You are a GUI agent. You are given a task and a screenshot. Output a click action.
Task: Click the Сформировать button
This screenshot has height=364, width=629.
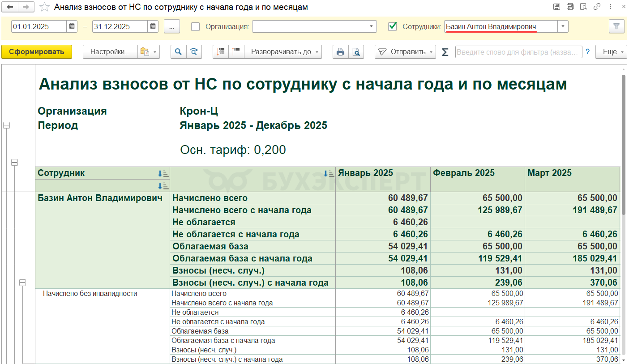37,52
